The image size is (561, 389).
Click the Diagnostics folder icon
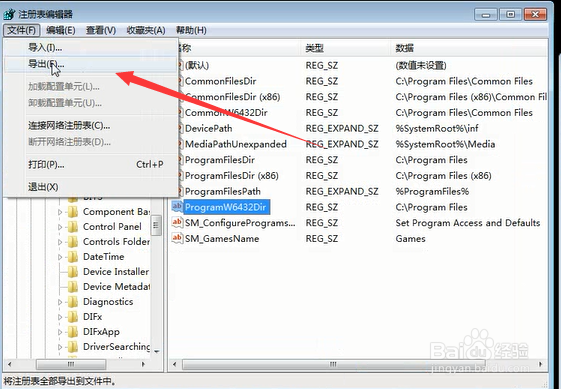pos(73,302)
